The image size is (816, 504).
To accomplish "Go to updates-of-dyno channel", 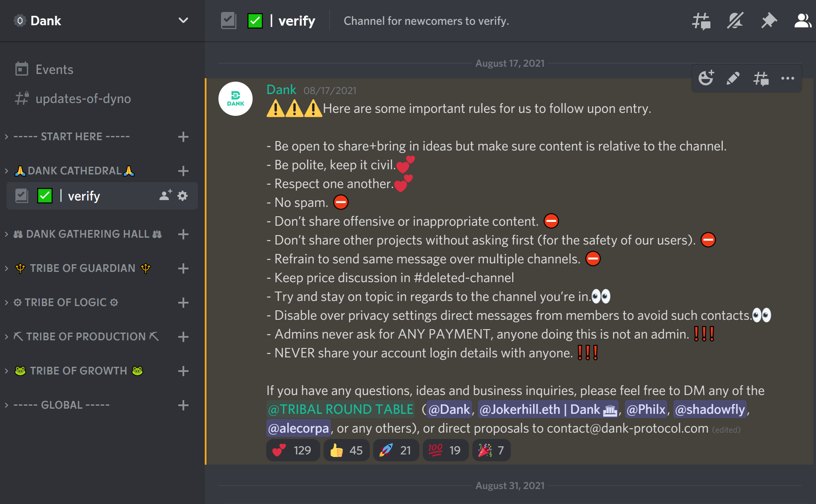I will pos(83,98).
